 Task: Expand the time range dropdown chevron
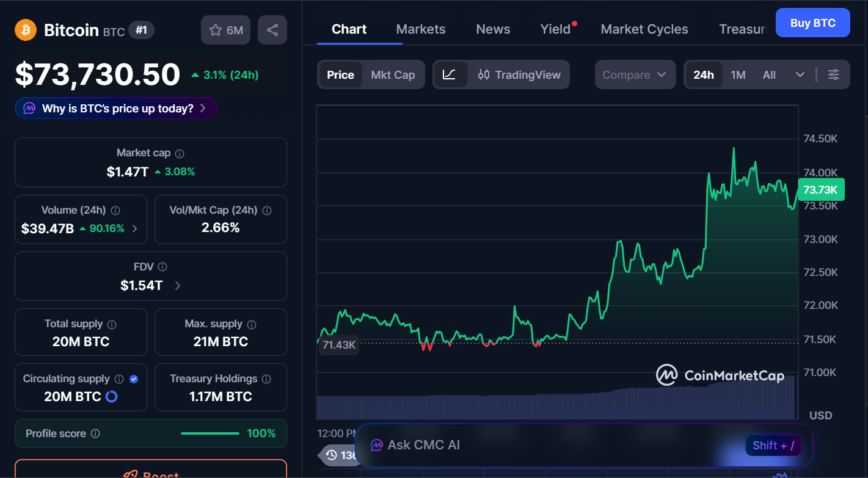[801, 74]
